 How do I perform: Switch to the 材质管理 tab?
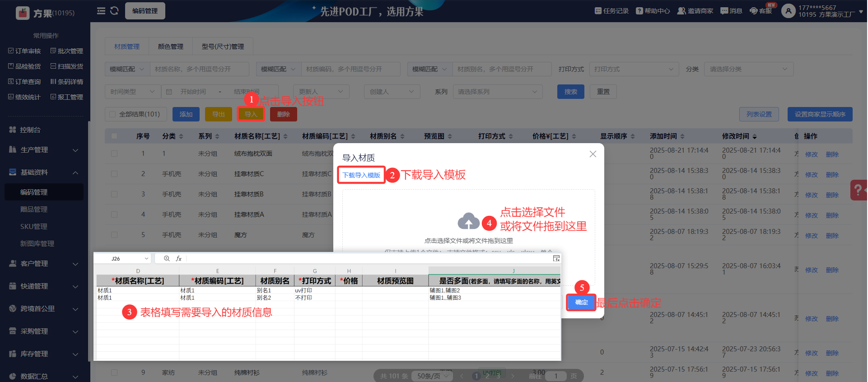(127, 47)
